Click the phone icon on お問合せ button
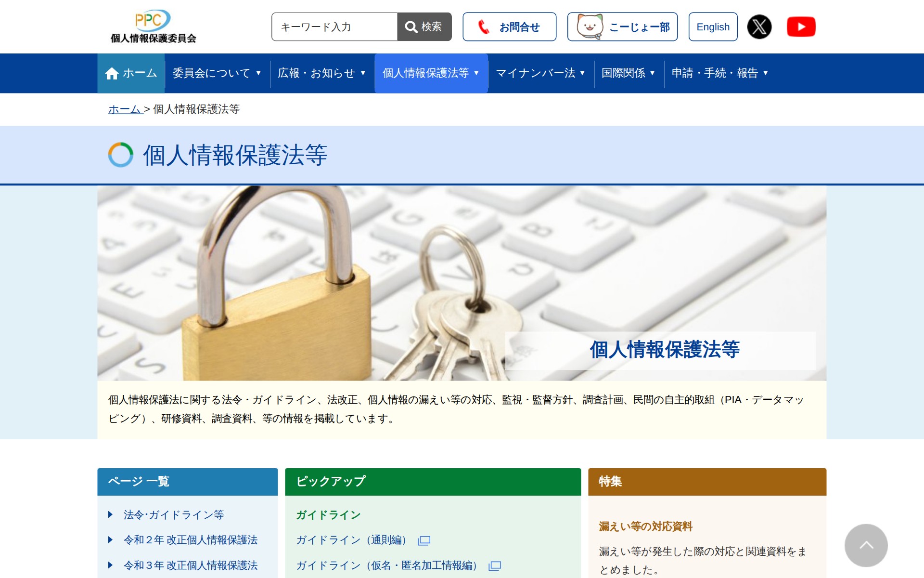 pos(484,26)
